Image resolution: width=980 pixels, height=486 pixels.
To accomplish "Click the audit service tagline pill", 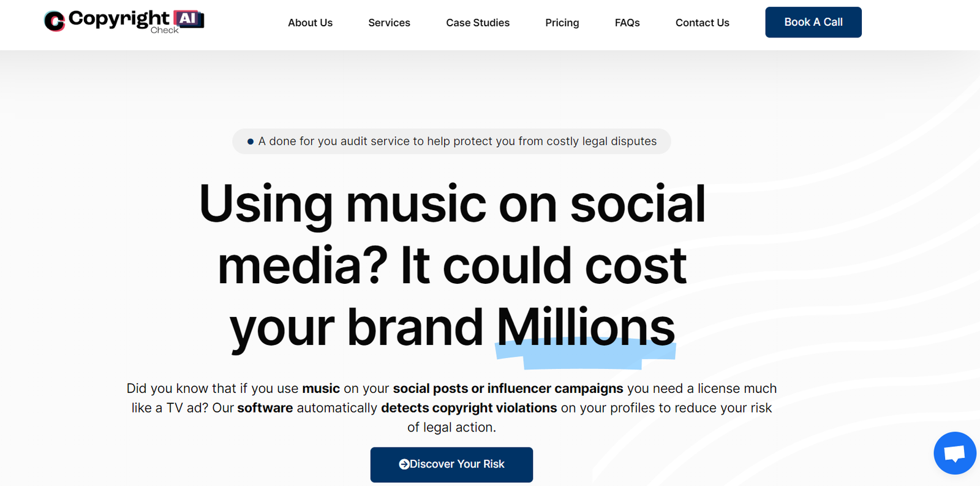I will pos(451,141).
